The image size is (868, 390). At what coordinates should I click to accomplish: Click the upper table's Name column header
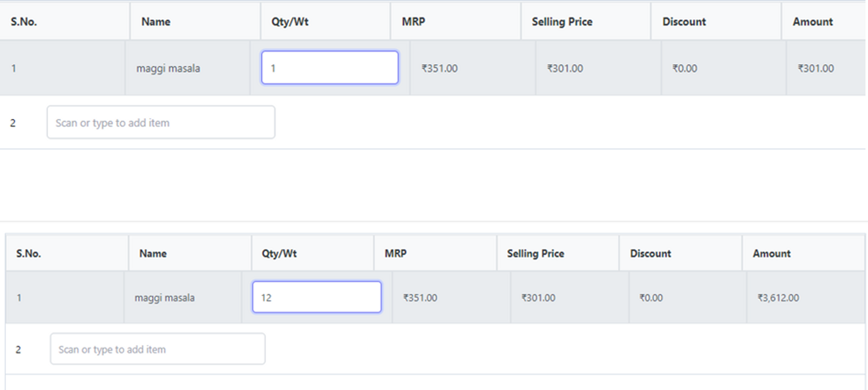click(x=156, y=21)
